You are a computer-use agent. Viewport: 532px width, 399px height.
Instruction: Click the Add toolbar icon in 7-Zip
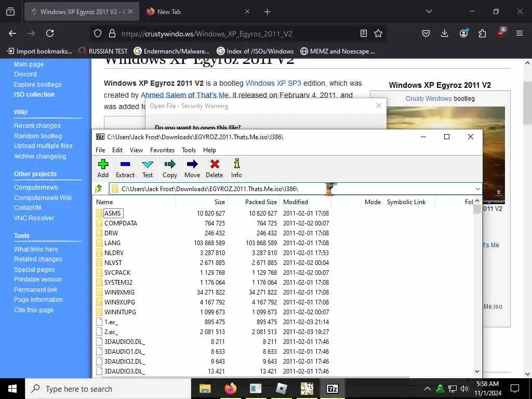pyautogui.click(x=103, y=169)
